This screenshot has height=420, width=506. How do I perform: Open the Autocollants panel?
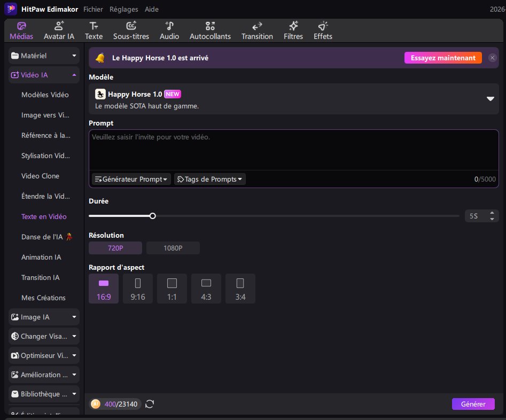tap(210, 30)
